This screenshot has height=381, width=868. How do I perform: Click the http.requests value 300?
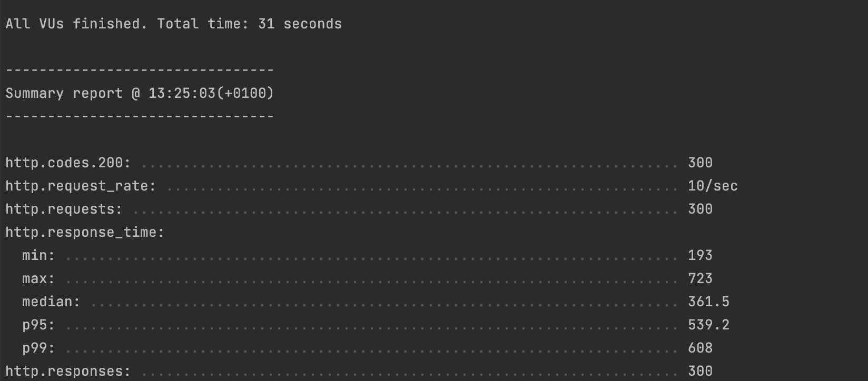point(700,209)
